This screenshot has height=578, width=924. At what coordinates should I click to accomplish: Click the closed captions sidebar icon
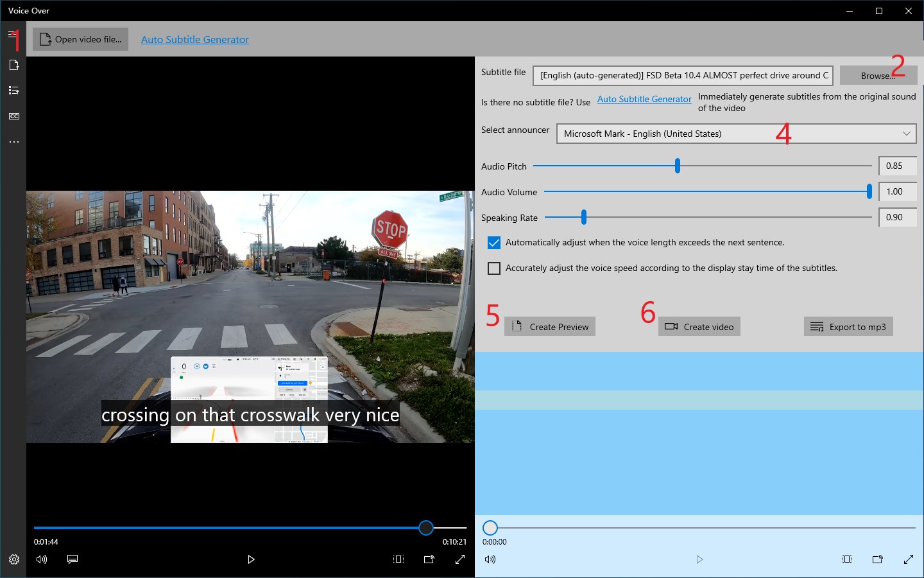click(x=13, y=116)
